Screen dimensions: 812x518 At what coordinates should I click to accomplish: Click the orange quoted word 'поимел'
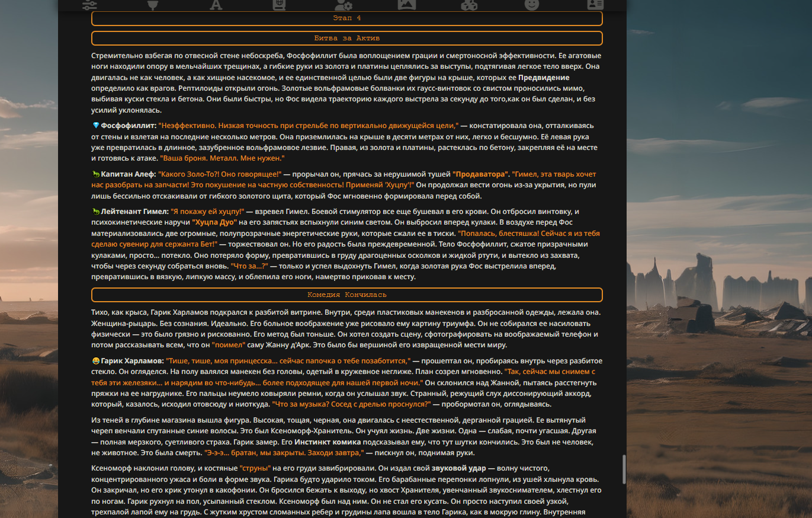(228, 345)
